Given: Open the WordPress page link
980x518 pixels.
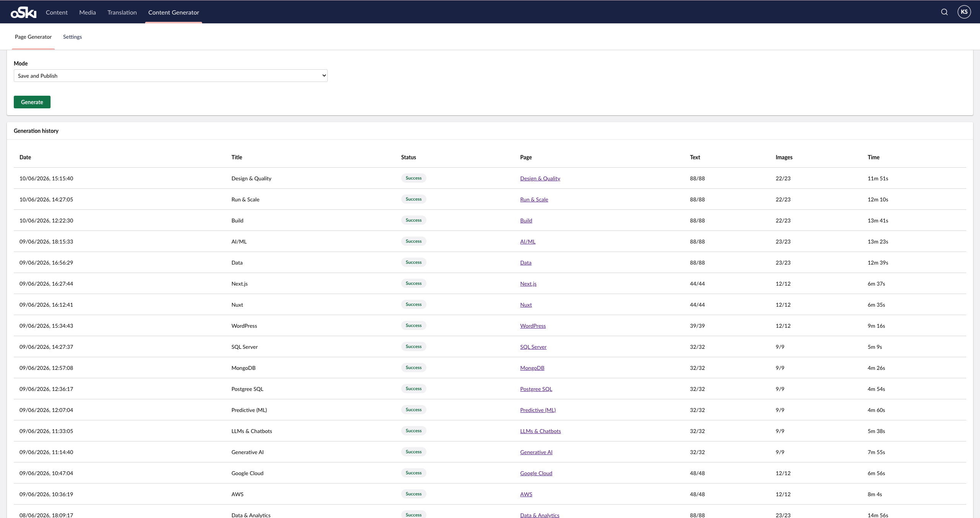Looking at the screenshot, I should [x=533, y=326].
